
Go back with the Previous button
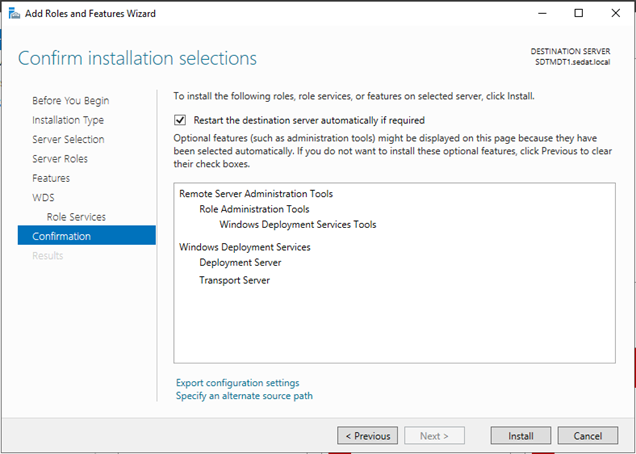click(367, 436)
